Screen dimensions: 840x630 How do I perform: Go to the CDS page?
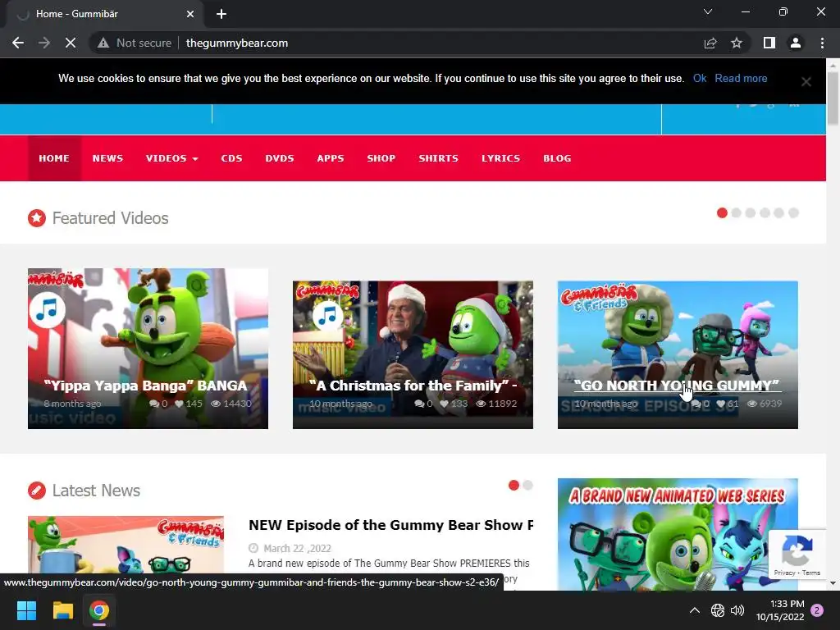231,158
